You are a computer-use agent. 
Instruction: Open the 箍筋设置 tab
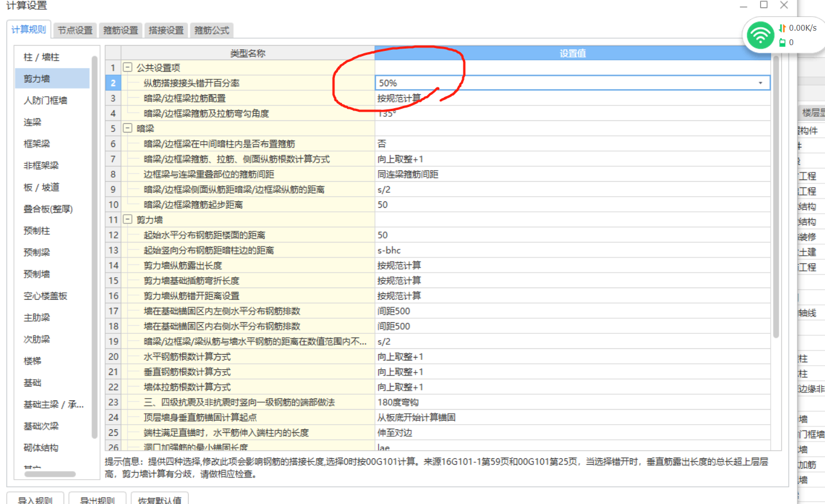pyautogui.click(x=120, y=30)
